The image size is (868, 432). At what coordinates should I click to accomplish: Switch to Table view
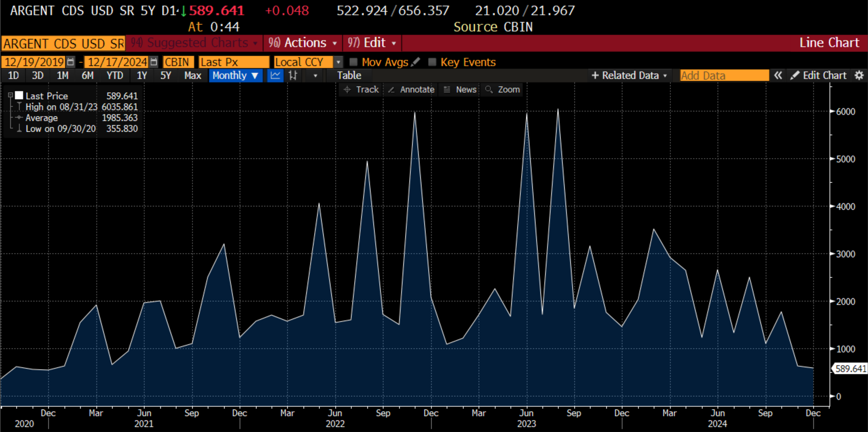(349, 76)
